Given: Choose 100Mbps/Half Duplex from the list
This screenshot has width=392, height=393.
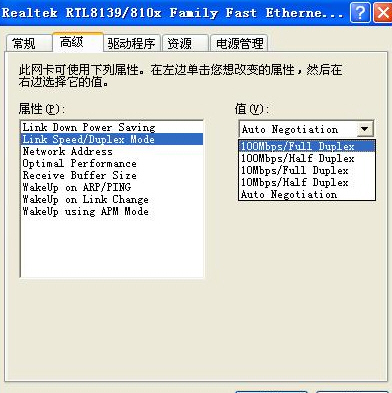Looking at the screenshot, I should pos(307,158).
